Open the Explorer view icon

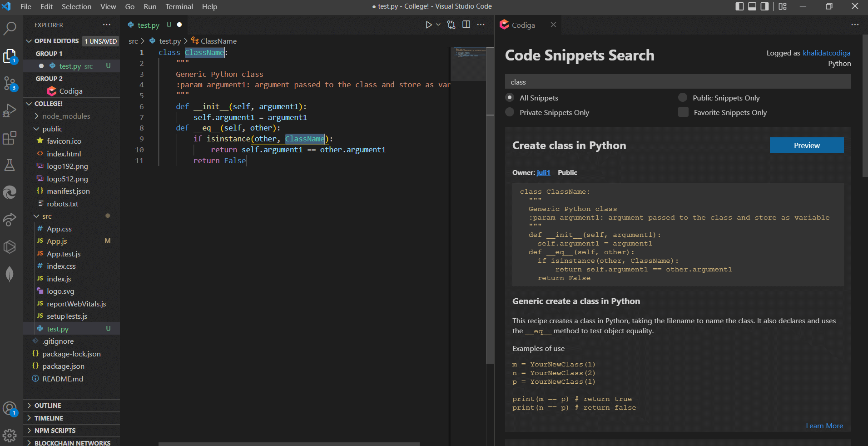[x=10, y=56]
